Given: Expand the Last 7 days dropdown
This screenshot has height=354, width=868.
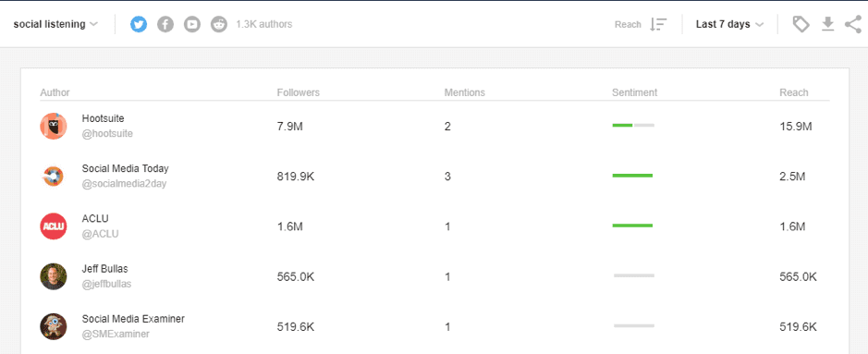Looking at the screenshot, I should point(729,24).
